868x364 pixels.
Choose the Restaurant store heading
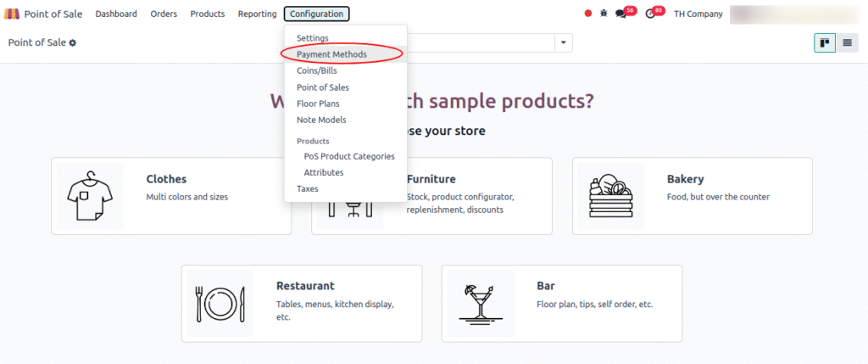305,286
